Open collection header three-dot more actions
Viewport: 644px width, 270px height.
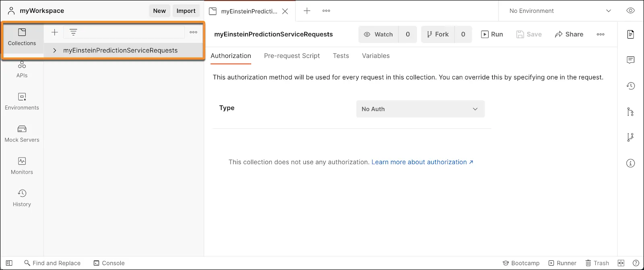click(601, 34)
